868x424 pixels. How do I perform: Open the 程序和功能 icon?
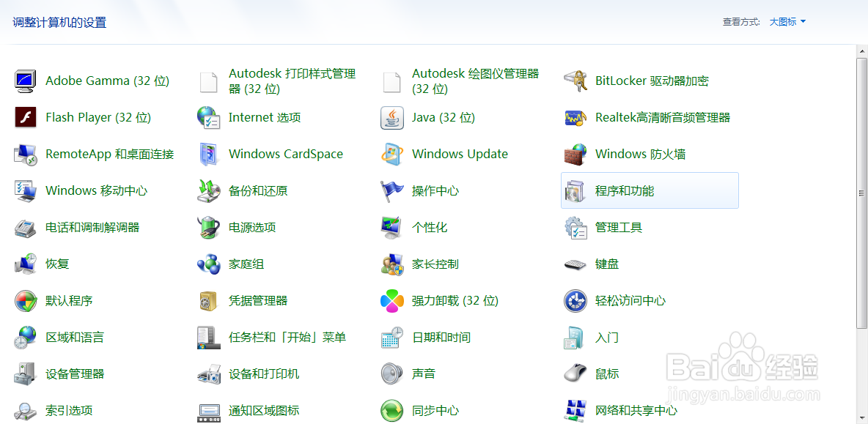coord(575,190)
